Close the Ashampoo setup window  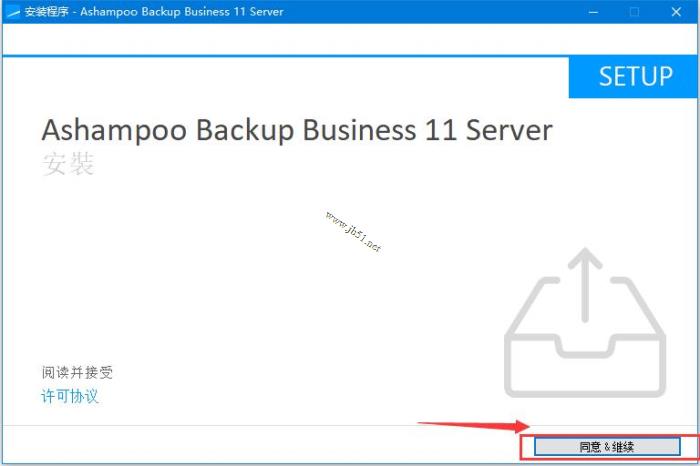pos(676,12)
